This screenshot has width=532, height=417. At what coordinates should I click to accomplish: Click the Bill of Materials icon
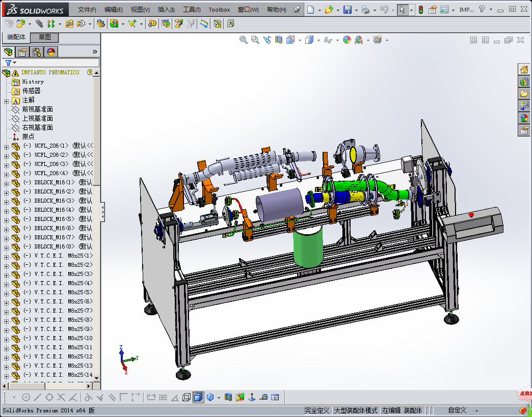pyautogui.click(x=166, y=23)
